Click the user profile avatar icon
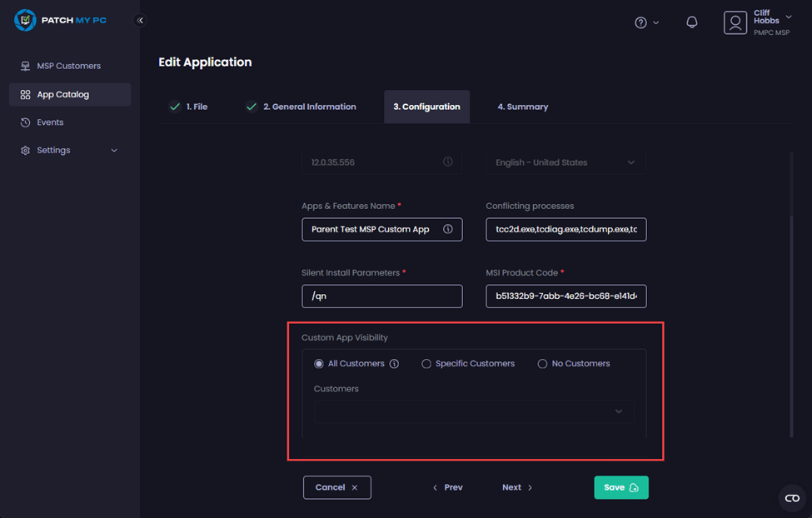The image size is (812, 518). tap(735, 22)
